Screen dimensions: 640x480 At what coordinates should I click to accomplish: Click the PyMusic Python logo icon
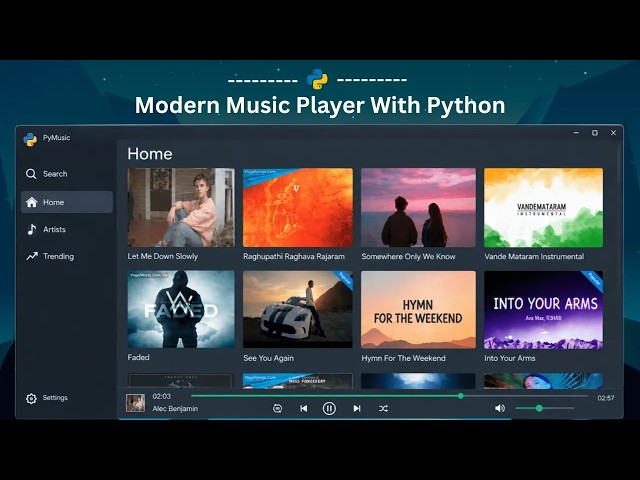point(30,139)
